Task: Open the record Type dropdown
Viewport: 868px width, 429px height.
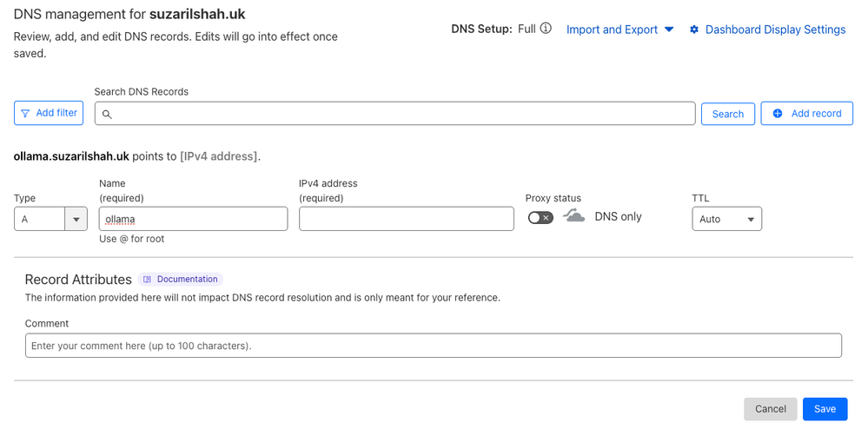Action: (x=51, y=219)
